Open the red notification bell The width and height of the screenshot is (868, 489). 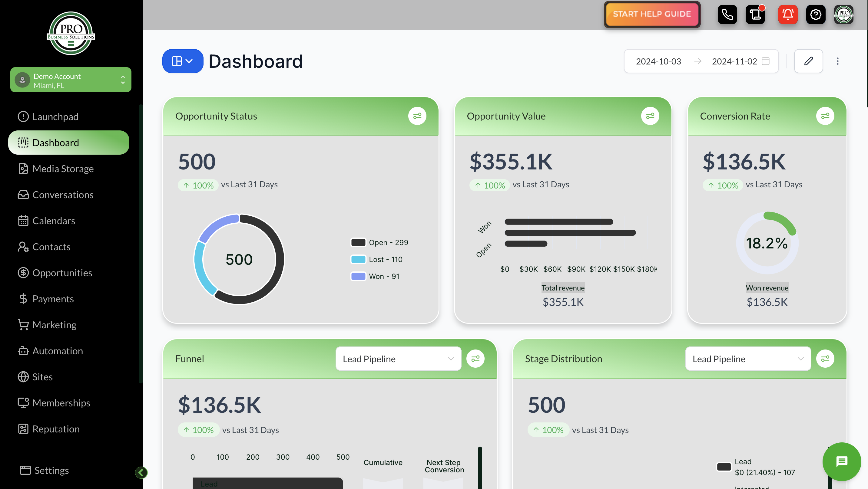(787, 15)
